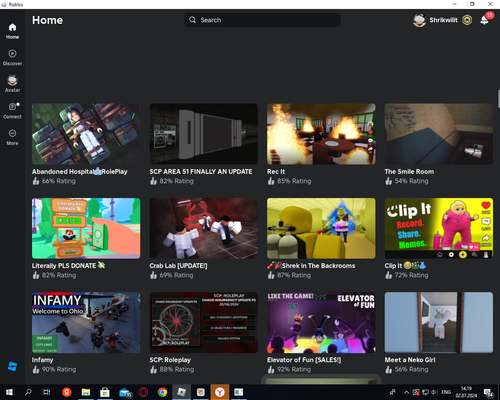This screenshot has width=500, height=400.
Task: Open Meet a Neko Girl thumbnail
Action: 439,323
